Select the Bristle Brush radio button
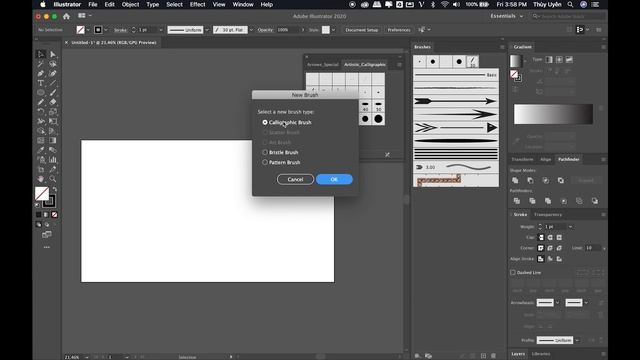Viewport: 640px width, 360px height. (265, 152)
